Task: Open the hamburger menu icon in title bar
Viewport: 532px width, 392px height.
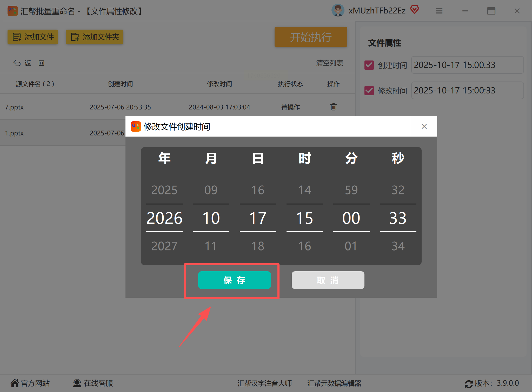Action: (439, 11)
